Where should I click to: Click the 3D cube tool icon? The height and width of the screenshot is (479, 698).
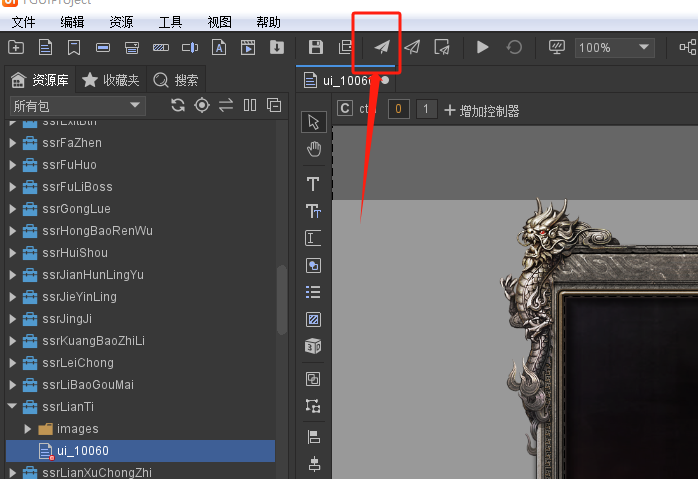[x=313, y=346]
